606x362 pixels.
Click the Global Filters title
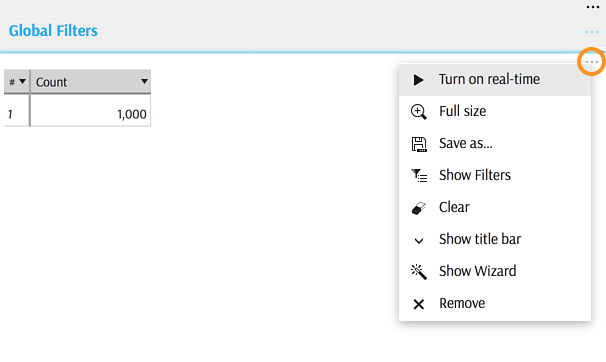(x=53, y=31)
